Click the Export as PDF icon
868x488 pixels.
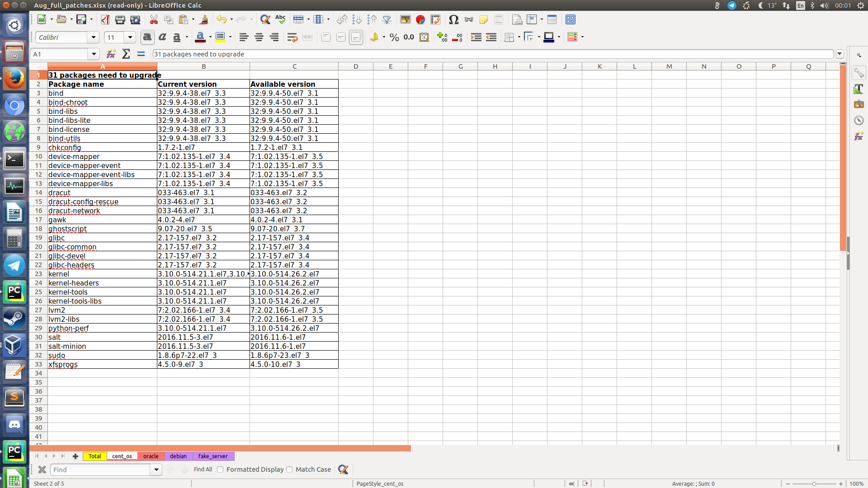(x=105, y=19)
